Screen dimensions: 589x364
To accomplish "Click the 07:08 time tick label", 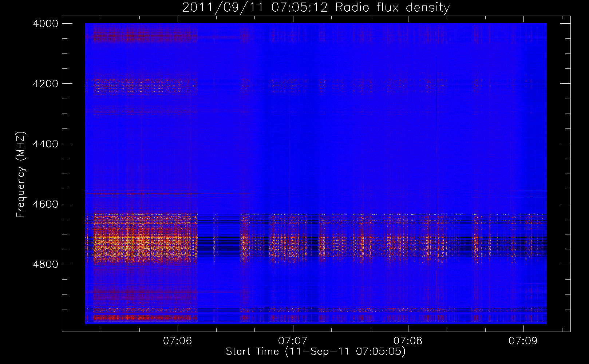I will tap(408, 341).
